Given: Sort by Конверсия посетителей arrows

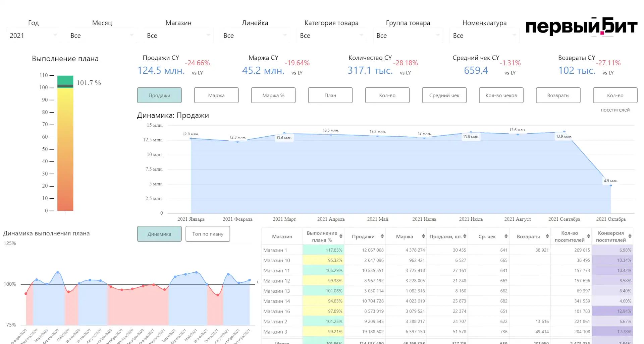Looking at the screenshot, I should (x=630, y=236).
